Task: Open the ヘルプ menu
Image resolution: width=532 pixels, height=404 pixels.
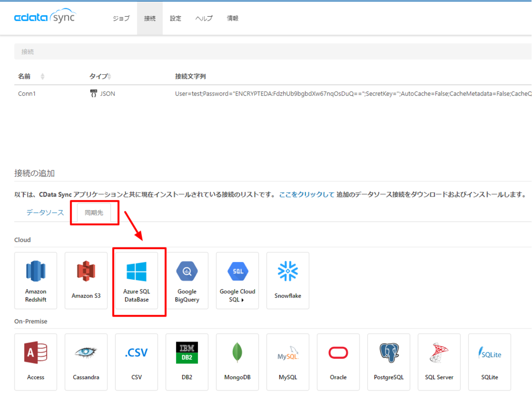Action: tap(204, 18)
